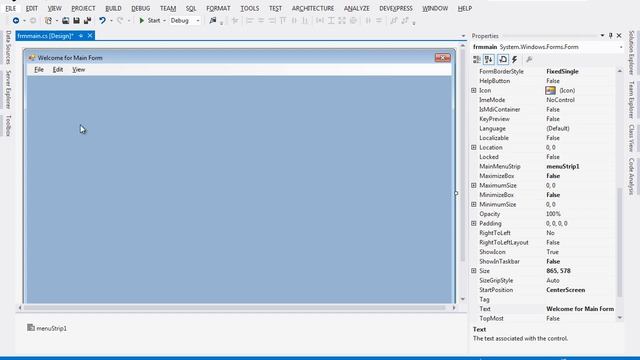Click the pin icon on the frmmain.cs tab
Viewport: 640px width, 360px height.
click(x=81, y=36)
